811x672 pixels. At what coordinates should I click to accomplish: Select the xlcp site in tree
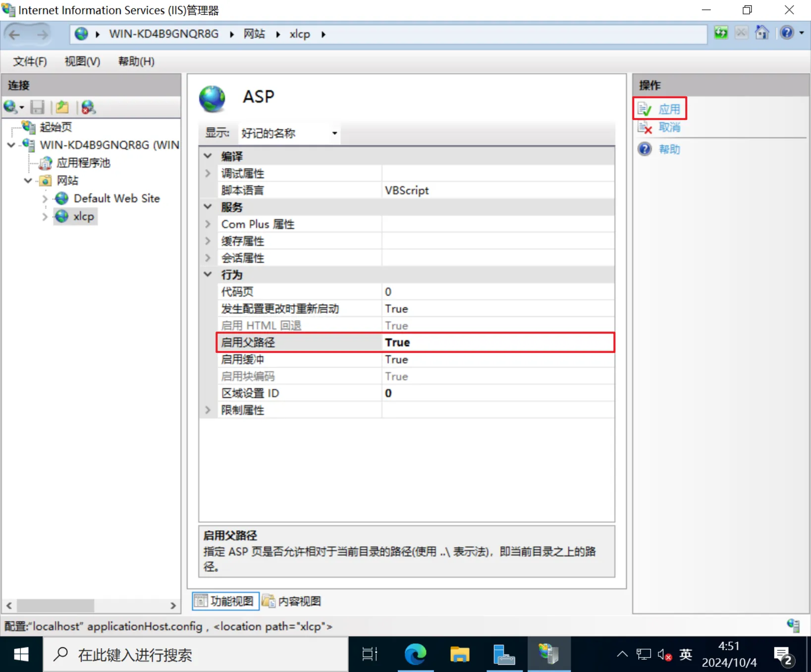[83, 216]
